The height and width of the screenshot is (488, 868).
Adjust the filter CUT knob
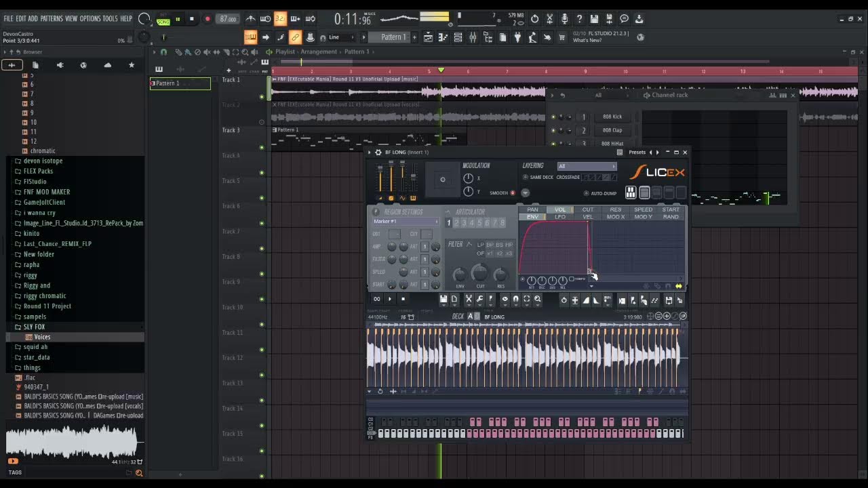(479, 272)
